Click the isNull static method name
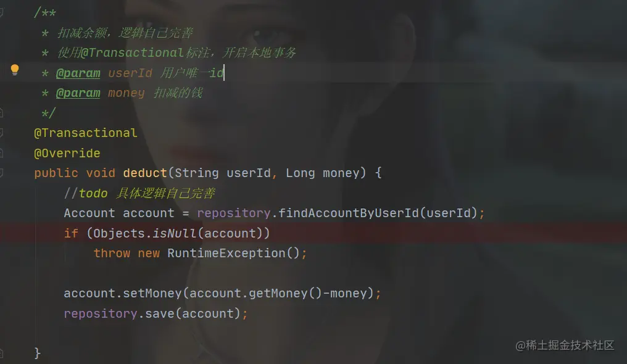 [x=175, y=233]
